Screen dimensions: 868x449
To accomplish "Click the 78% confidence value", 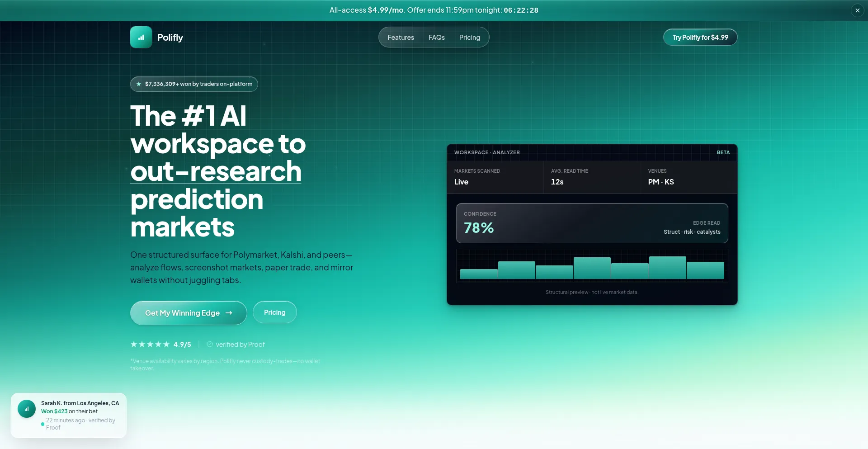I will tap(479, 227).
